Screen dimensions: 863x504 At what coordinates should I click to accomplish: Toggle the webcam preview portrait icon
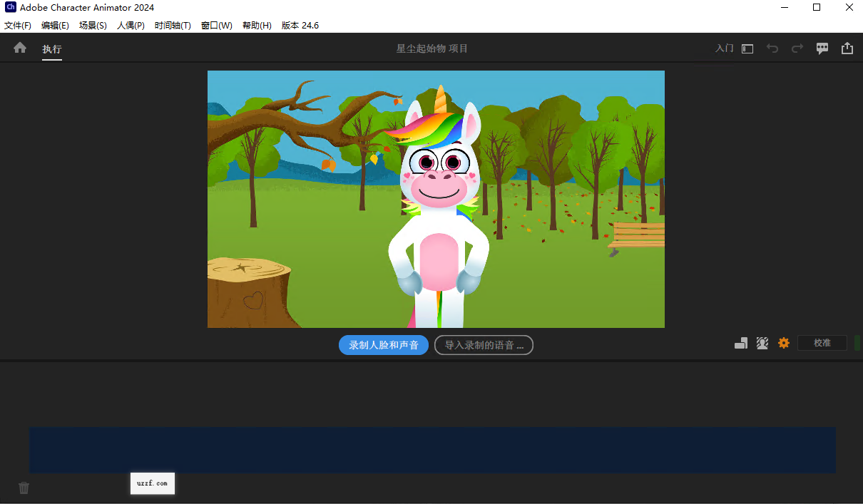762,343
